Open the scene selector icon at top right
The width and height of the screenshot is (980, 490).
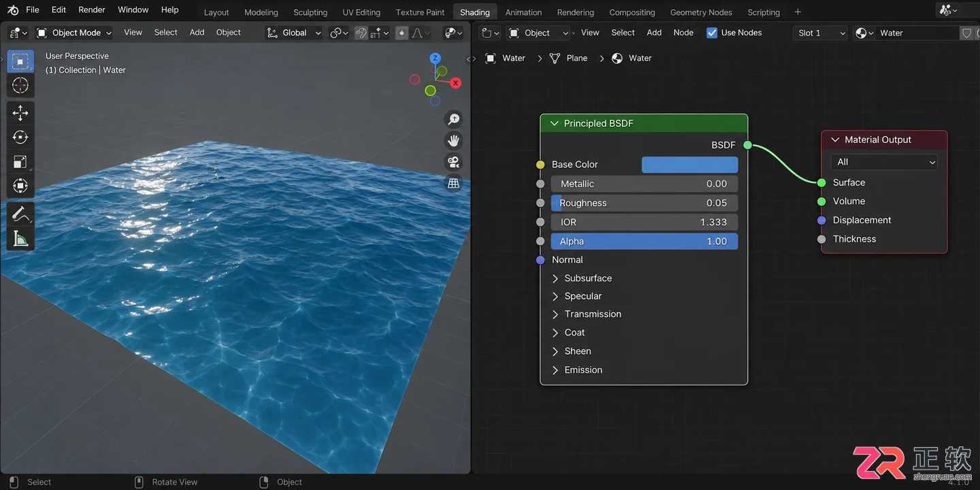pos(947,10)
